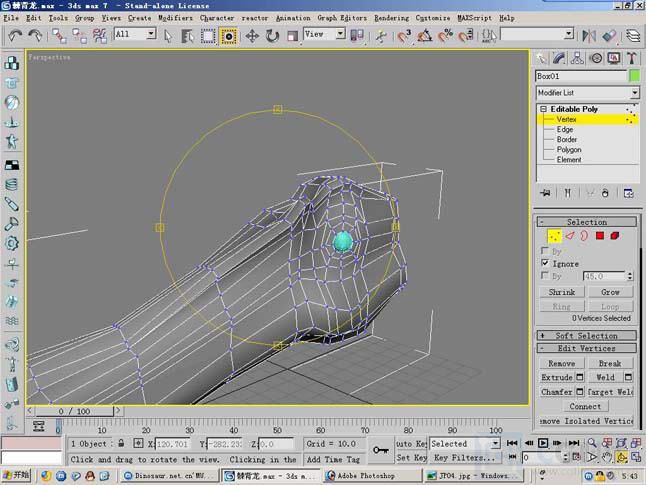Click the Mirror tool icon
Image resolution: width=646 pixels, height=485 pixels.
(589, 36)
